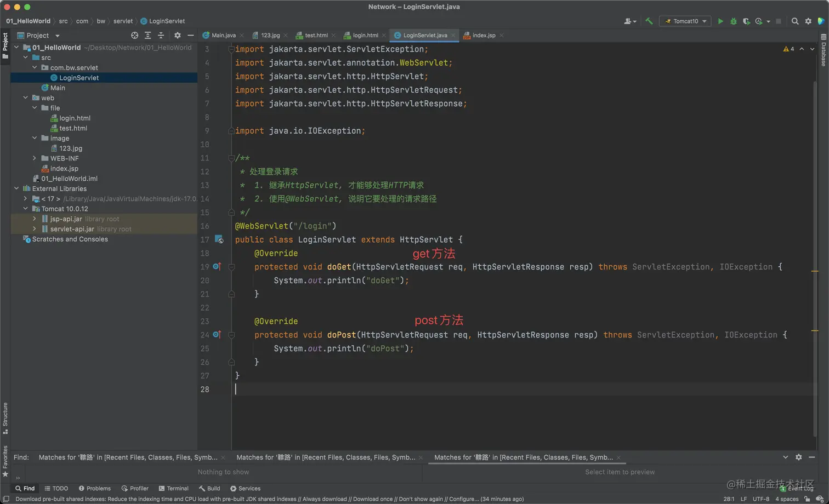Select opened file locate icon in Project panel
Viewport: 829px width, 504px height.
134,35
